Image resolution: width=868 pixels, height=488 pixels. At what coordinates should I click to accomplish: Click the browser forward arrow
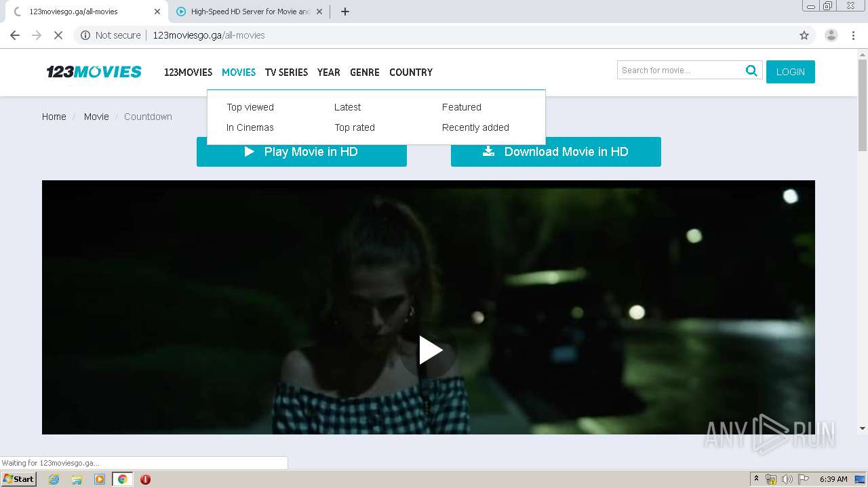37,35
